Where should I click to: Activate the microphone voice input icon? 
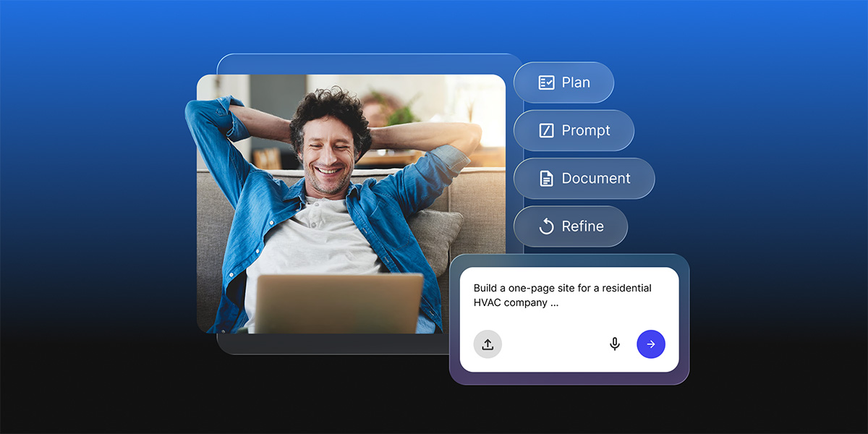pyautogui.click(x=615, y=344)
